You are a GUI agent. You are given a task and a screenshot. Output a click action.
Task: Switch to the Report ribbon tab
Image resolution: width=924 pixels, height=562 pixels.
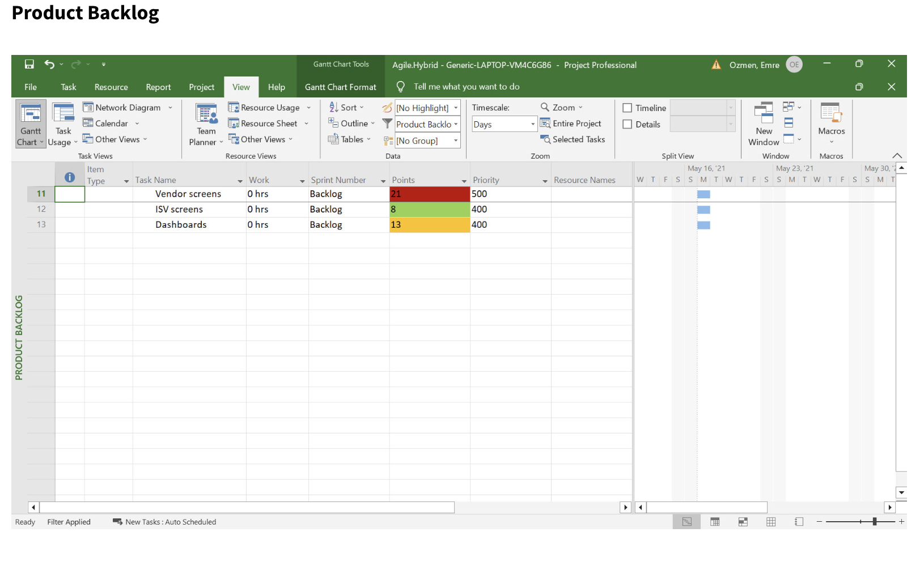click(x=158, y=87)
